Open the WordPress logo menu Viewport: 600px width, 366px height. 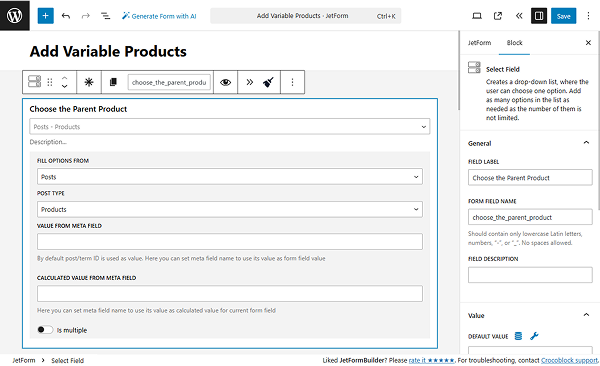click(15, 15)
